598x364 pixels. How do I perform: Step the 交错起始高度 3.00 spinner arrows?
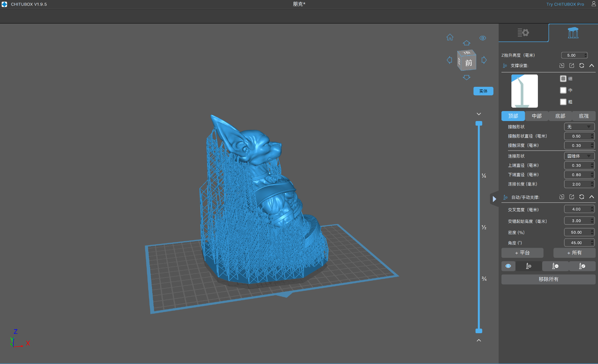pyautogui.click(x=592, y=221)
